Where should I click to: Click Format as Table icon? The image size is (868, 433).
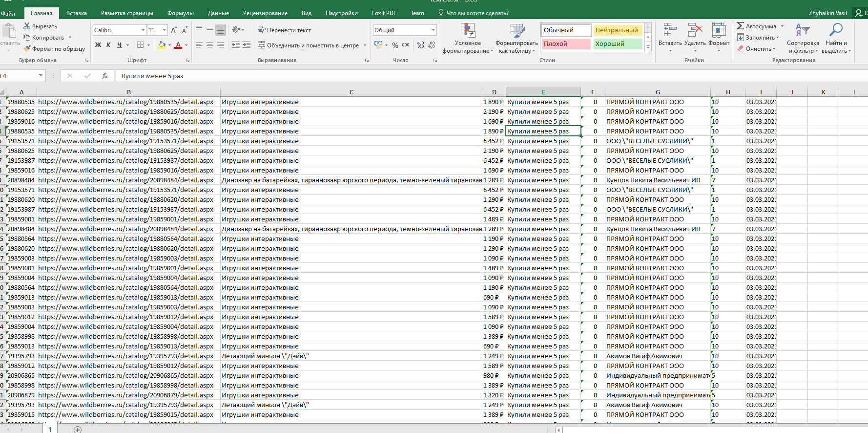click(x=517, y=31)
